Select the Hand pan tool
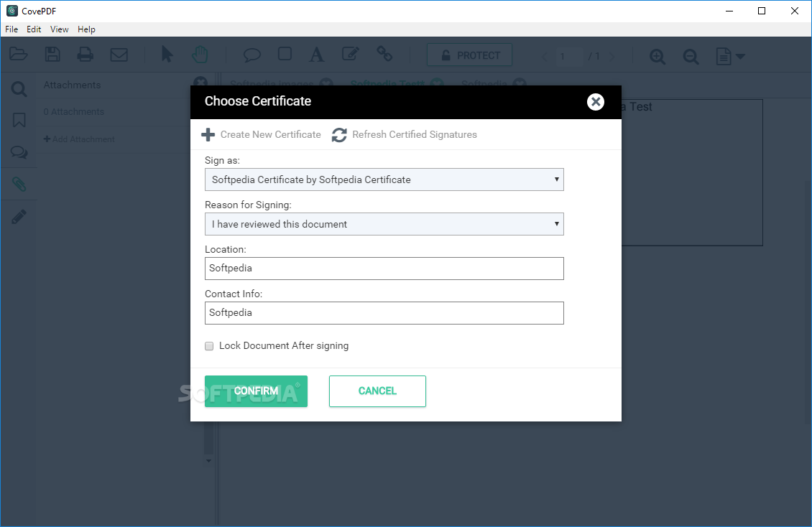 click(199, 55)
